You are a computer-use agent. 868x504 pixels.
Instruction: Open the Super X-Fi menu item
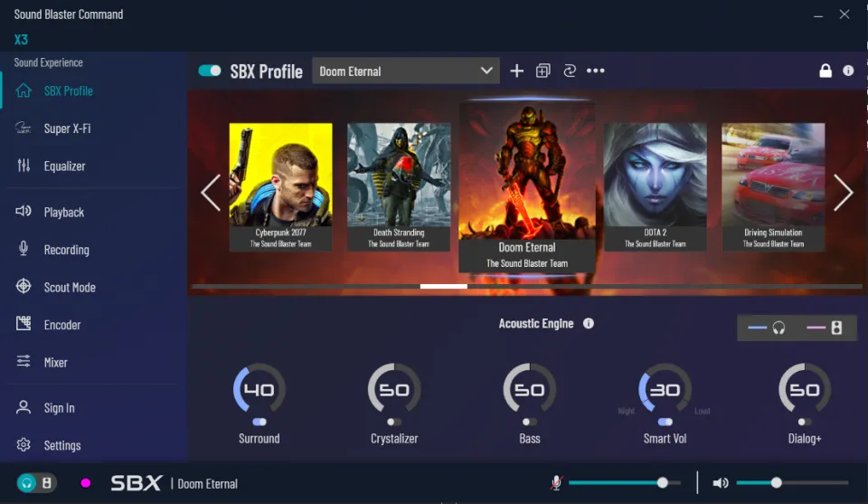(67, 128)
